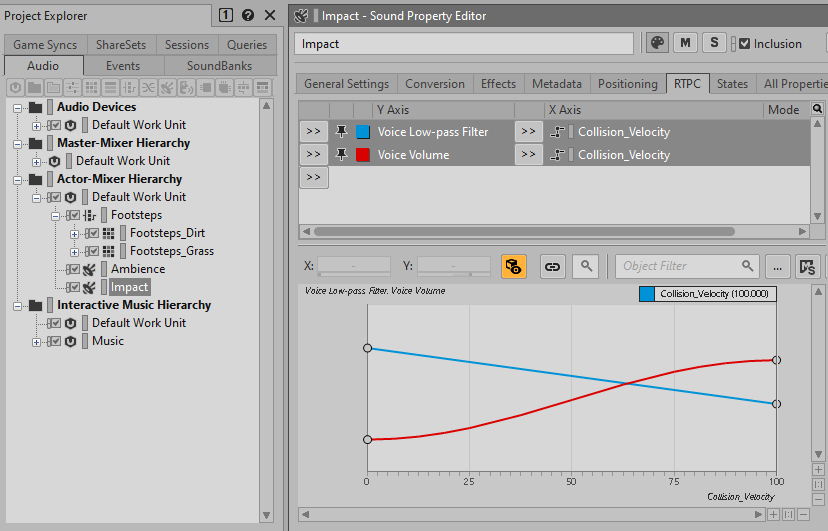Open Project Explorer help question mark icon
The image size is (828, 531).
[248, 16]
